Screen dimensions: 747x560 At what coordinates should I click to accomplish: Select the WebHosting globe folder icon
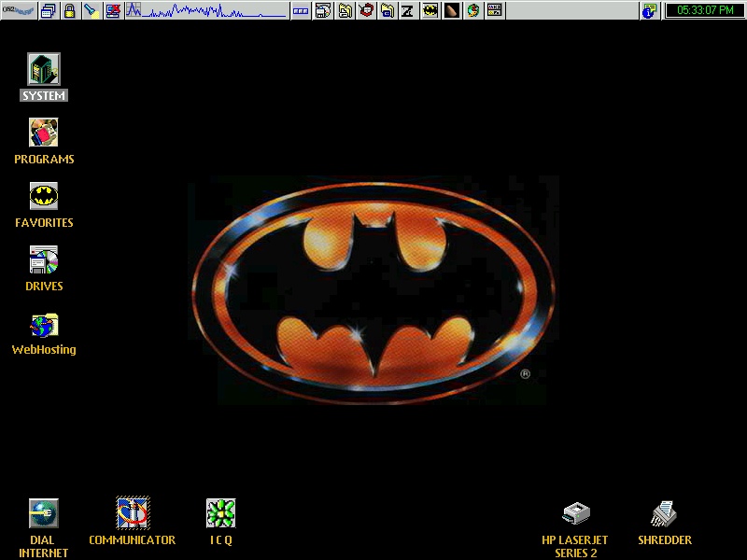43,326
